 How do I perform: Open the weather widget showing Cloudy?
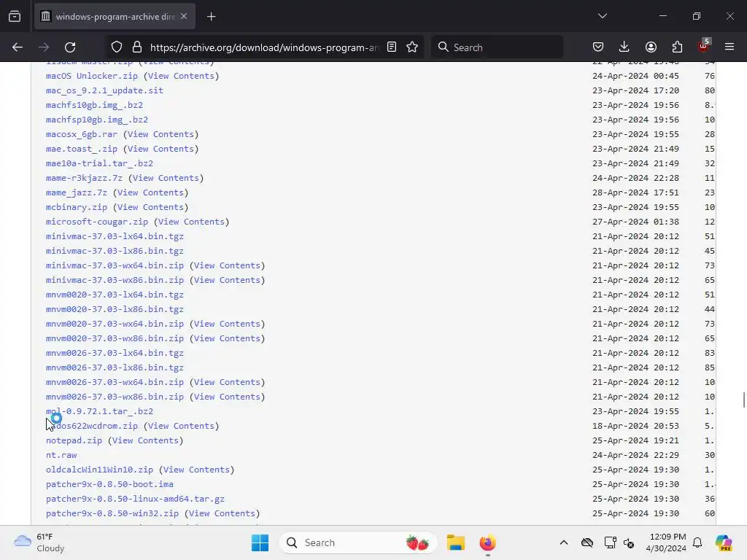pos(39,542)
